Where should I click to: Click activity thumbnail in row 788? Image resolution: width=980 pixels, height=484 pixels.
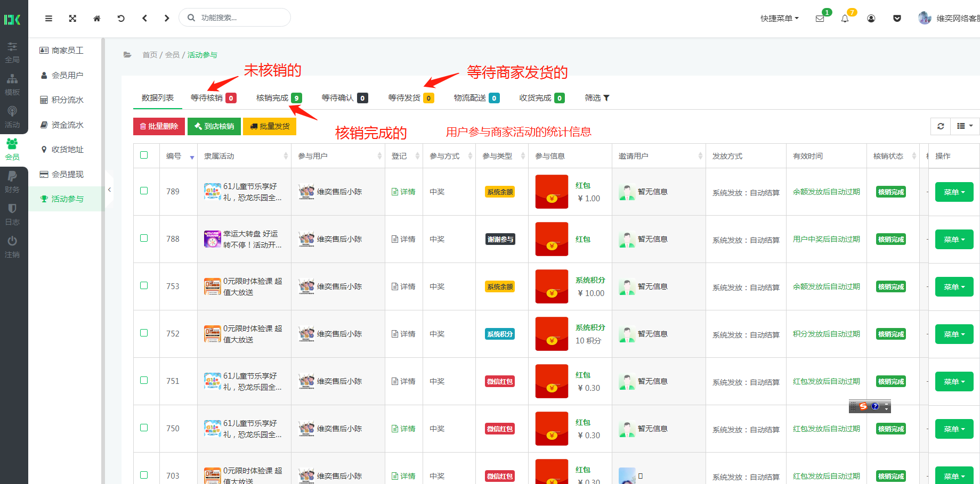(x=212, y=239)
